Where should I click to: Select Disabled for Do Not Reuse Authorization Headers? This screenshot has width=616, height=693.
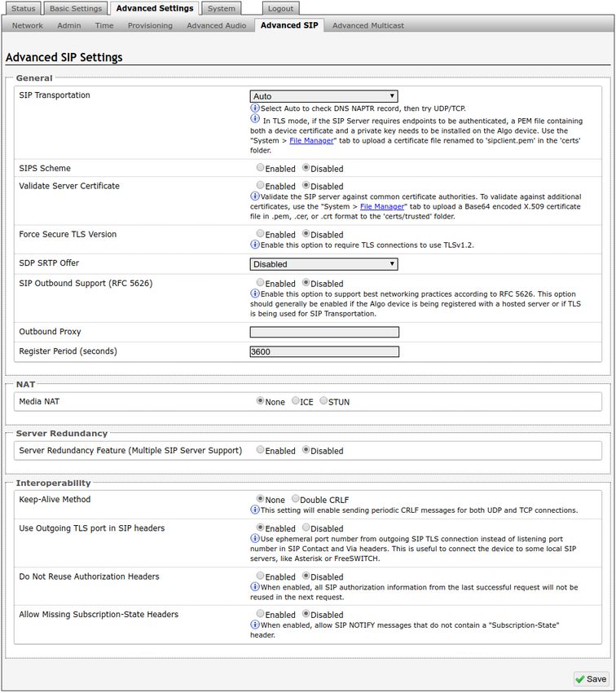tap(306, 576)
